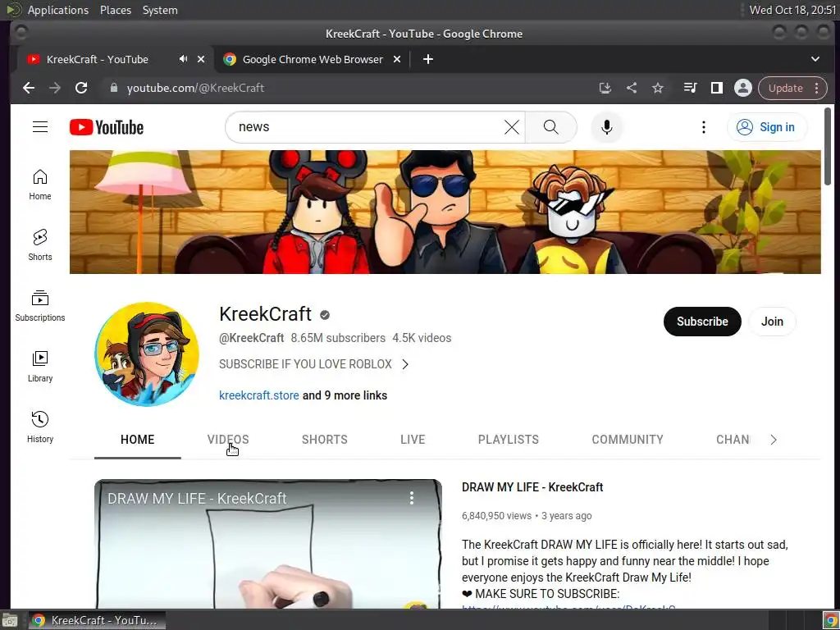This screenshot has width=840, height=630.
Task: Clear the search box with the X icon
Action: tap(512, 127)
